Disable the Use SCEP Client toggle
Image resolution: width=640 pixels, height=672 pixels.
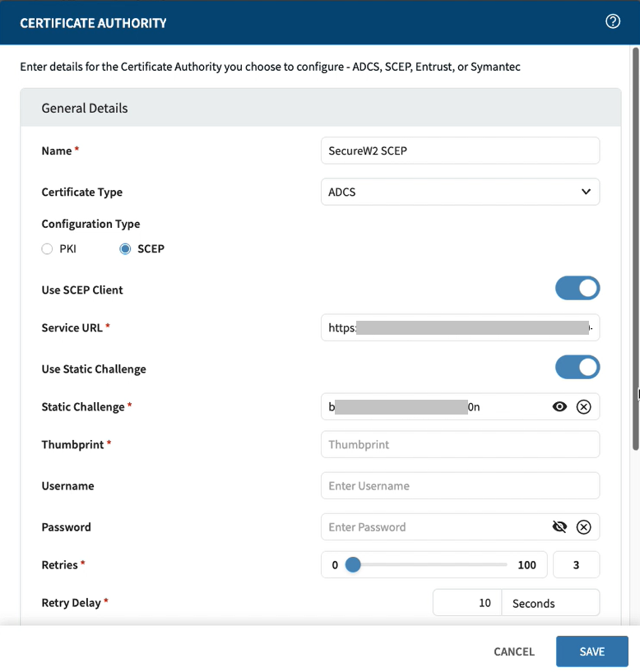coord(577,289)
